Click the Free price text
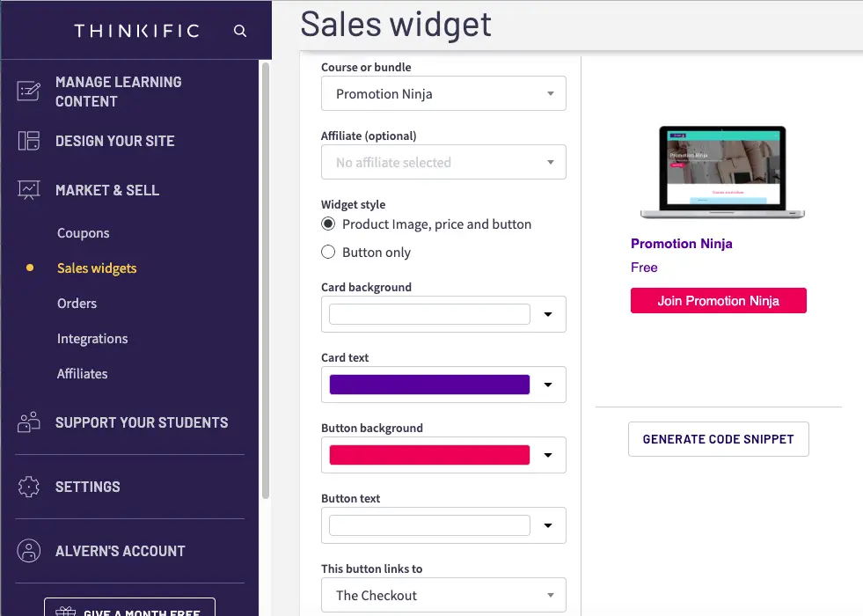The image size is (863, 616). 644,268
